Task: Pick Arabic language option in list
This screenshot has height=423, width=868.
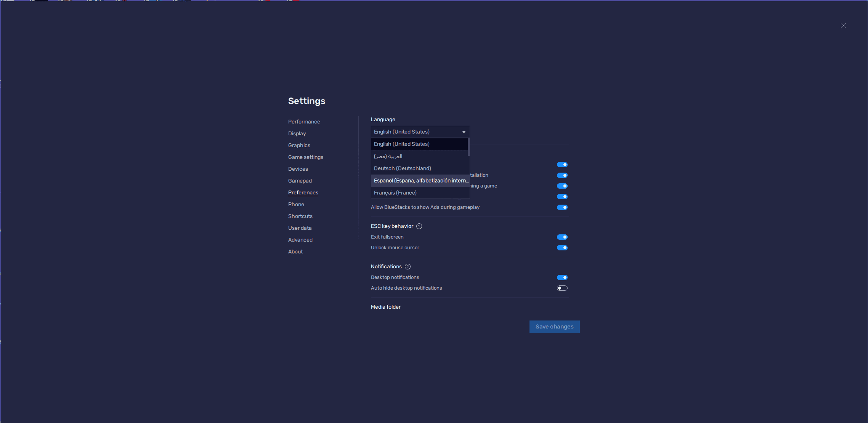Action: 388,156
